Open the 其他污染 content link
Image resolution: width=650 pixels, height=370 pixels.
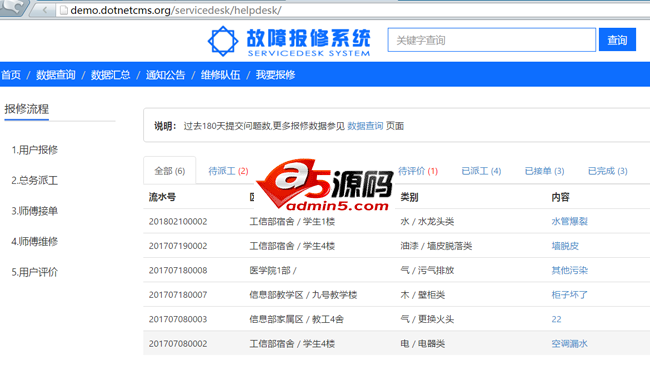pos(570,270)
